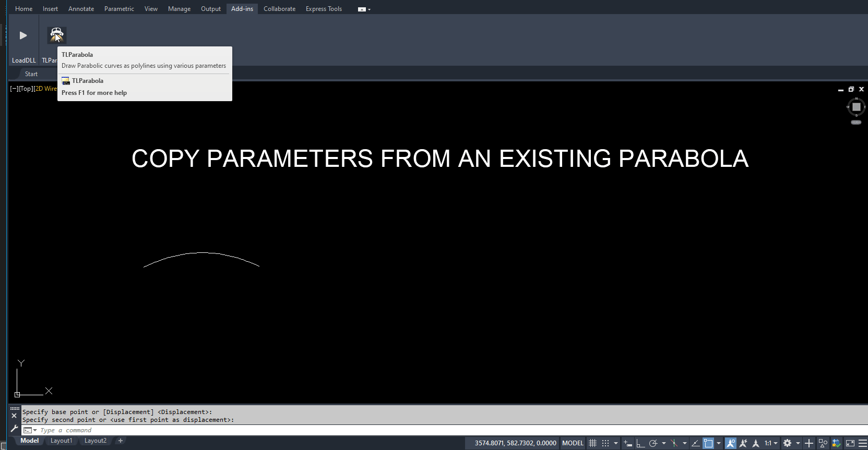The image size is (868, 450).
Task: Toggle isometric drafting
Action: [x=674, y=443]
